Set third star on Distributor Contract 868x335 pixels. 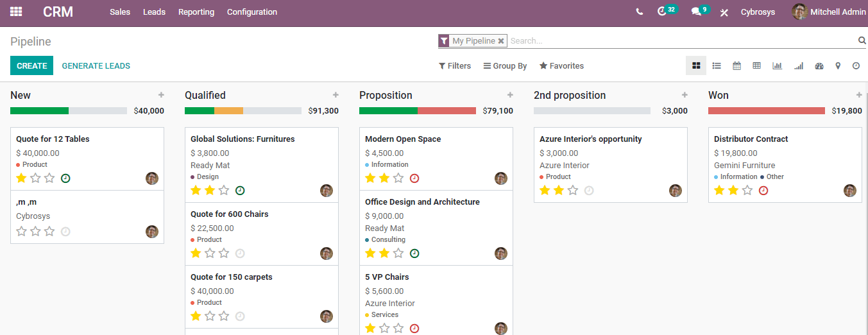[747, 190]
